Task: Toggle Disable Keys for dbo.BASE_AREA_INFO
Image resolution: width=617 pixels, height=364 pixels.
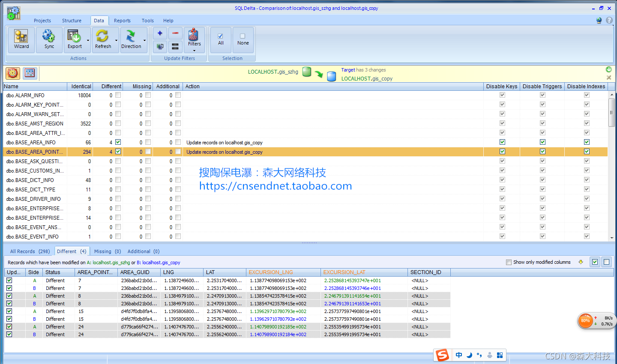Action: click(502, 142)
